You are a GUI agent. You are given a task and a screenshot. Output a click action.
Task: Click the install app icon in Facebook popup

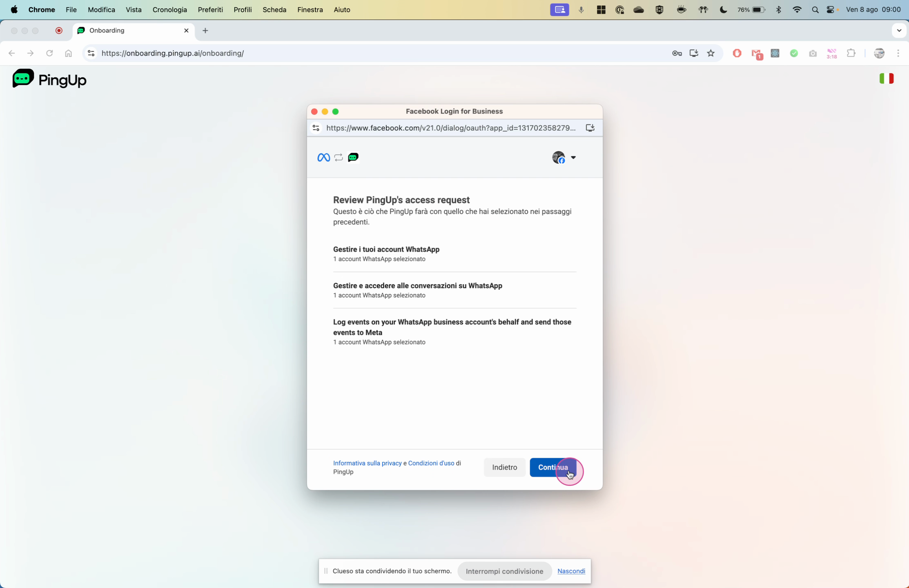coord(590,128)
